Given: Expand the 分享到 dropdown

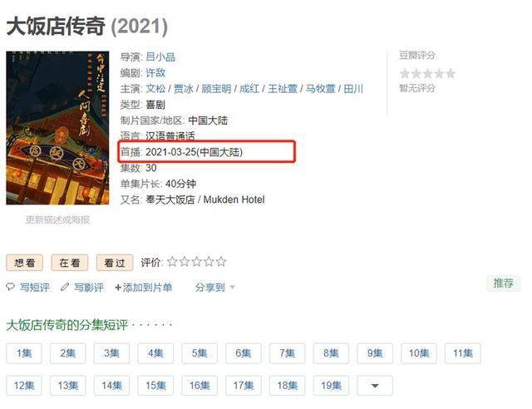Looking at the screenshot, I should [214, 288].
